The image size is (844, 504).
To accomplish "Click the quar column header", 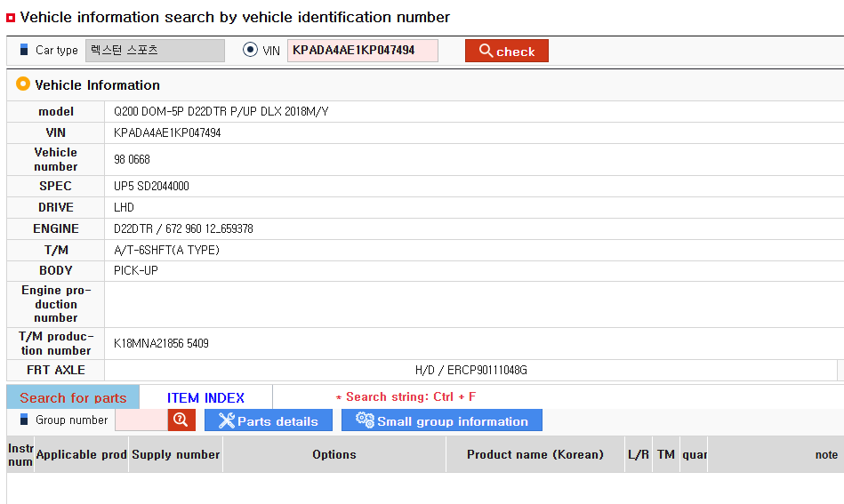I will pyautogui.click(x=694, y=454).
